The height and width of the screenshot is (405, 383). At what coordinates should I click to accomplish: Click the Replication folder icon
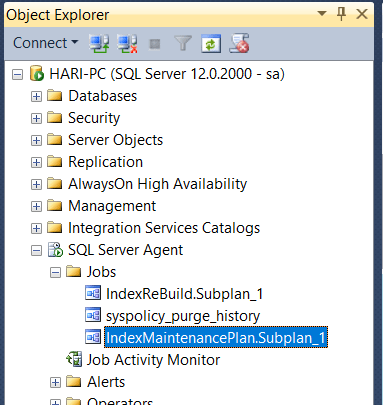pos(54,162)
